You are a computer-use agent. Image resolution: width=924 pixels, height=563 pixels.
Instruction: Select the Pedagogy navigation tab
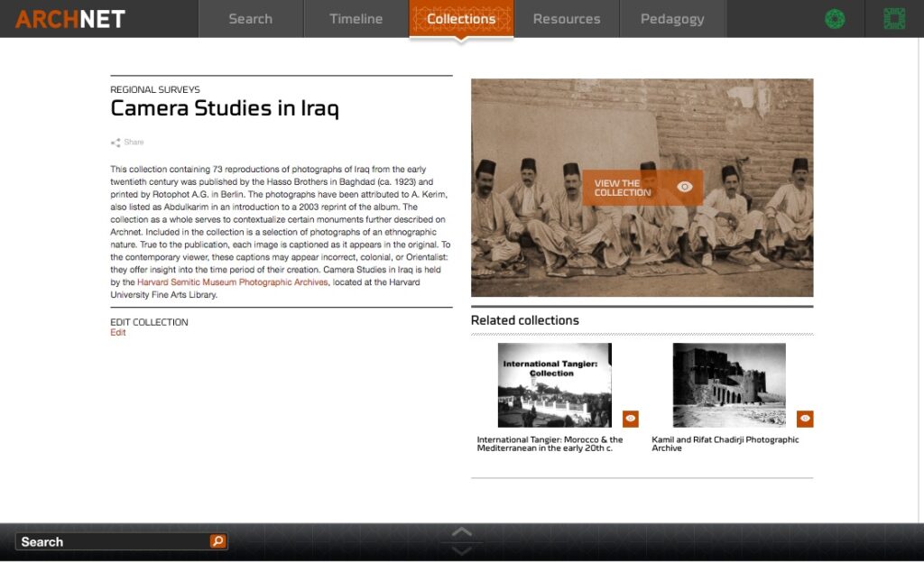tap(672, 18)
